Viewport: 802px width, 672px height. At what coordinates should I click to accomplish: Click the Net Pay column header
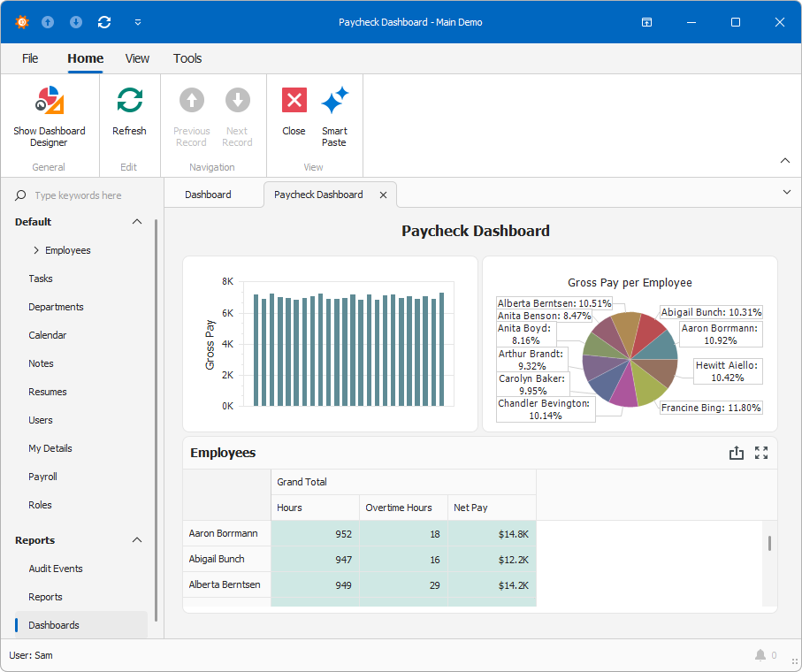492,508
